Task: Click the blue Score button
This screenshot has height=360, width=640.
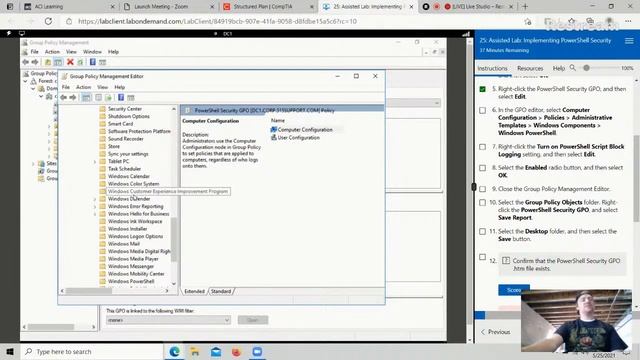Action: [x=514, y=289]
